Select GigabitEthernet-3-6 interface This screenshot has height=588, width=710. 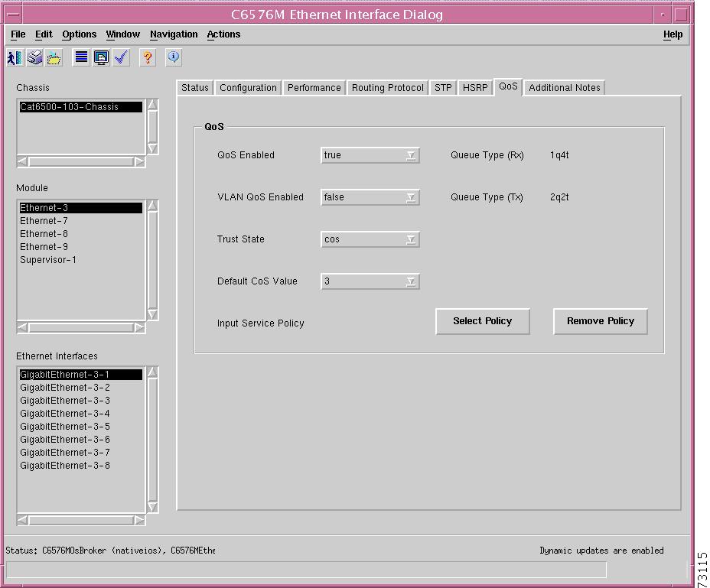click(80, 440)
